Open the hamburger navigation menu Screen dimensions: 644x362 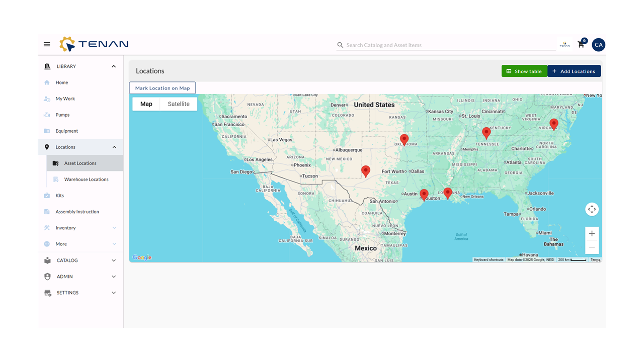pos(47,44)
